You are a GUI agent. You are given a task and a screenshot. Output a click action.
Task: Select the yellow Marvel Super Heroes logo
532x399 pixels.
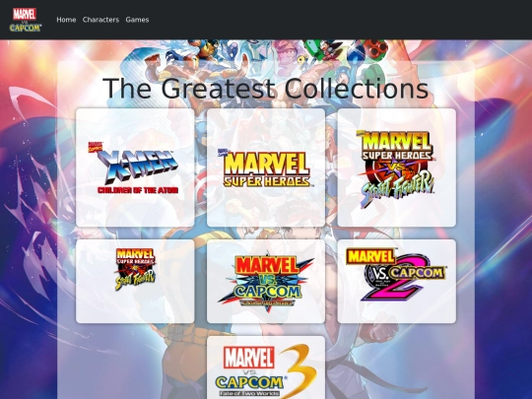[x=267, y=169]
